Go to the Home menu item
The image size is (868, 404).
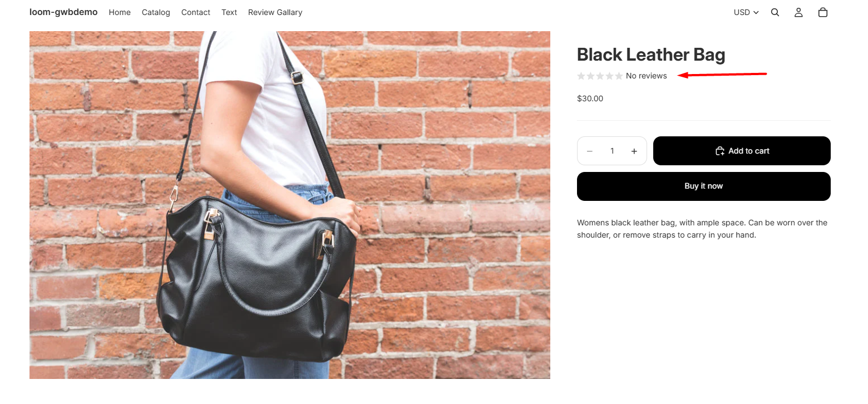[x=120, y=12]
